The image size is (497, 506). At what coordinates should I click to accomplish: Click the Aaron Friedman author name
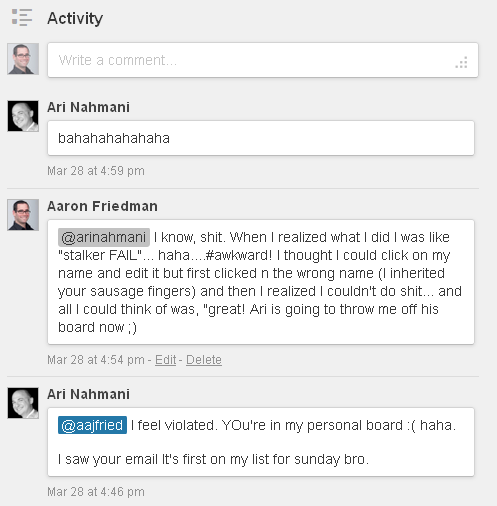click(102, 206)
